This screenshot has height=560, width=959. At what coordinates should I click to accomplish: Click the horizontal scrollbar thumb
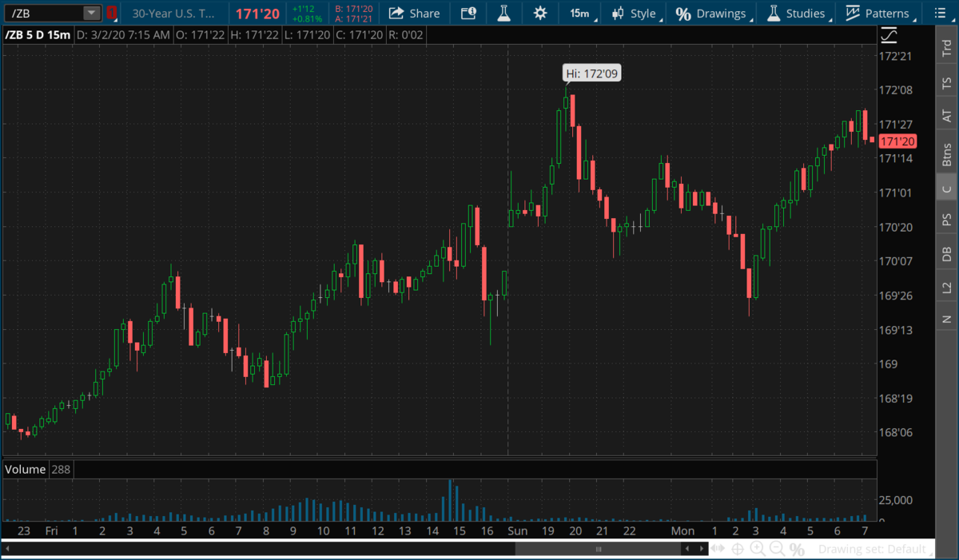pos(599,549)
